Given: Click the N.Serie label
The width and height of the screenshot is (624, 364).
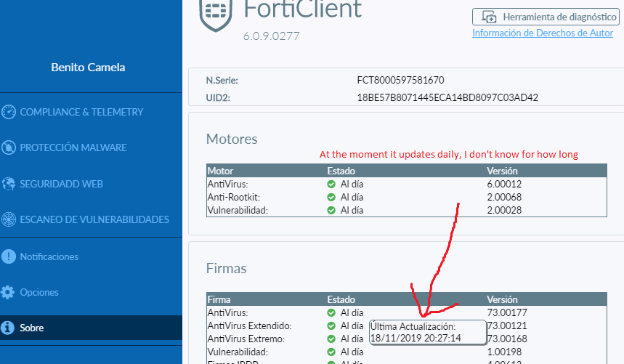Looking at the screenshot, I should 222,81.
